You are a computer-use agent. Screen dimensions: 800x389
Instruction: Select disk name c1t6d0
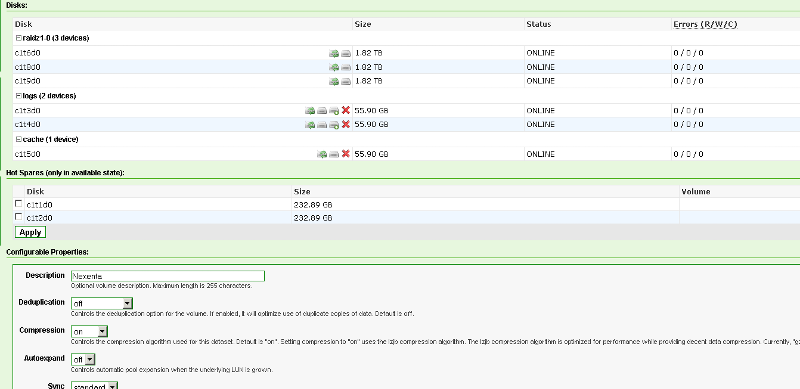click(28, 53)
